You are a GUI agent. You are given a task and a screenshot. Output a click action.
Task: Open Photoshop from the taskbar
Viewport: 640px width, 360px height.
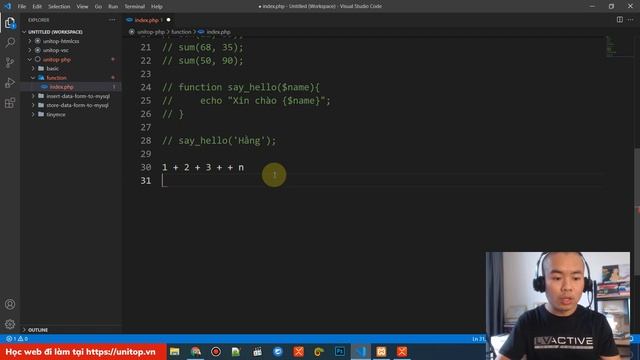pyautogui.click(x=340, y=351)
